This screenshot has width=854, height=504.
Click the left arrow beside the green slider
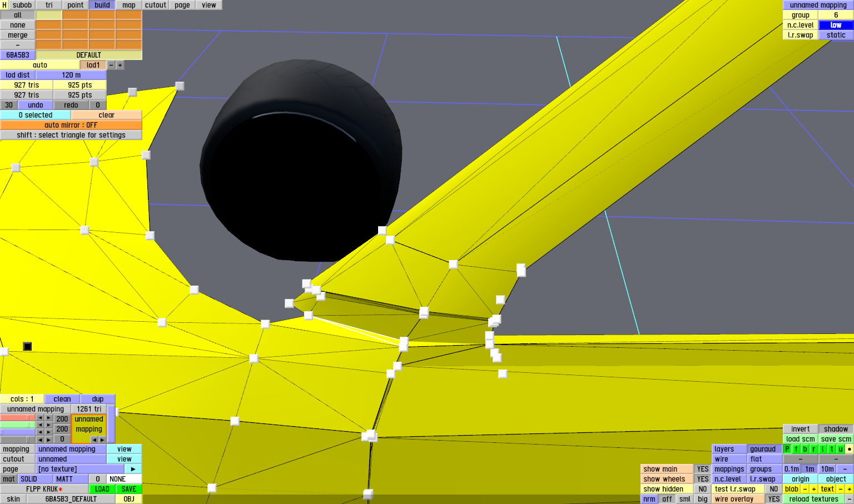click(x=40, y=425)
